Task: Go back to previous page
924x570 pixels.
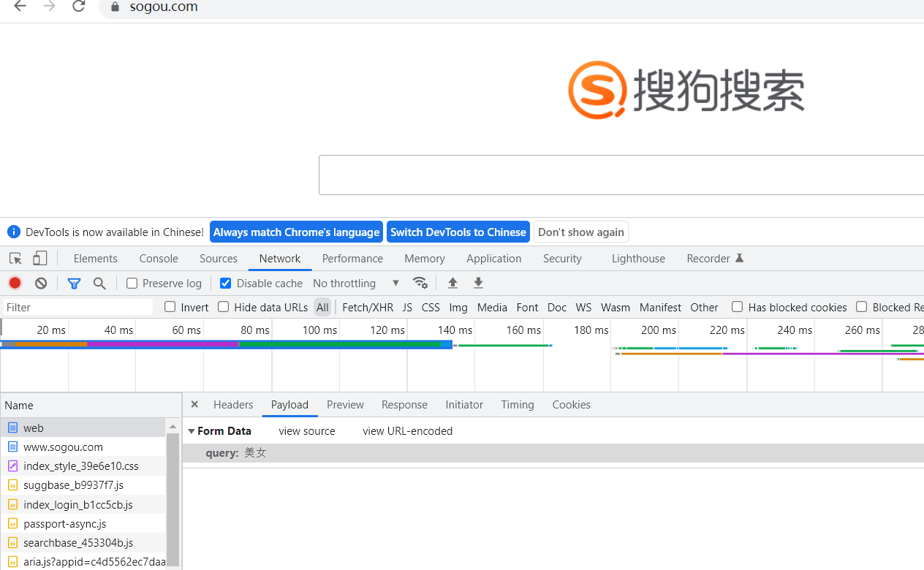Action: 20,7
